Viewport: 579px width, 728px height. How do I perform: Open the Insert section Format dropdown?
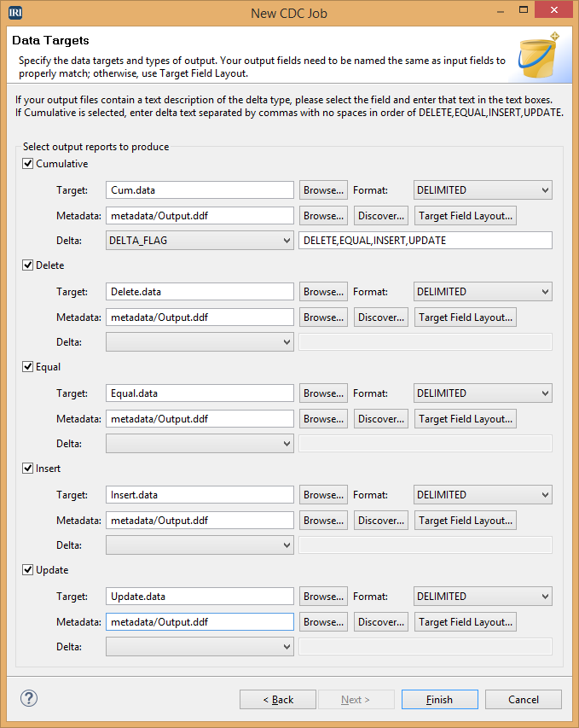coord(483,495)
